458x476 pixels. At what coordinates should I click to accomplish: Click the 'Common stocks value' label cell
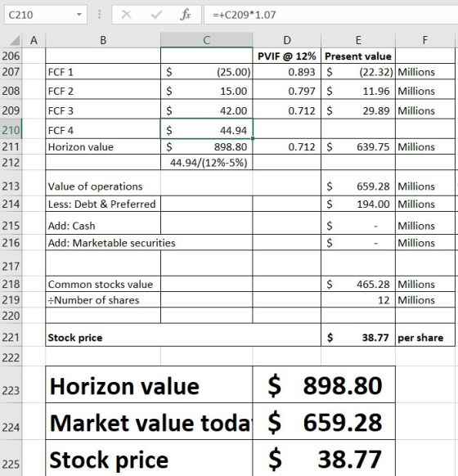(103, 284)
